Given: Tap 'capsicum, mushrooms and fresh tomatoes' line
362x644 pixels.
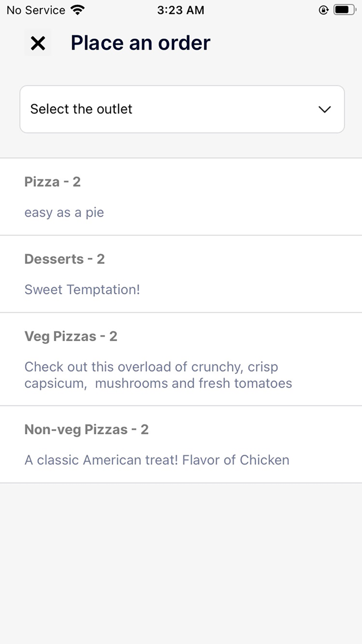Looking at the screenshot, I should (x=158, y=384).
